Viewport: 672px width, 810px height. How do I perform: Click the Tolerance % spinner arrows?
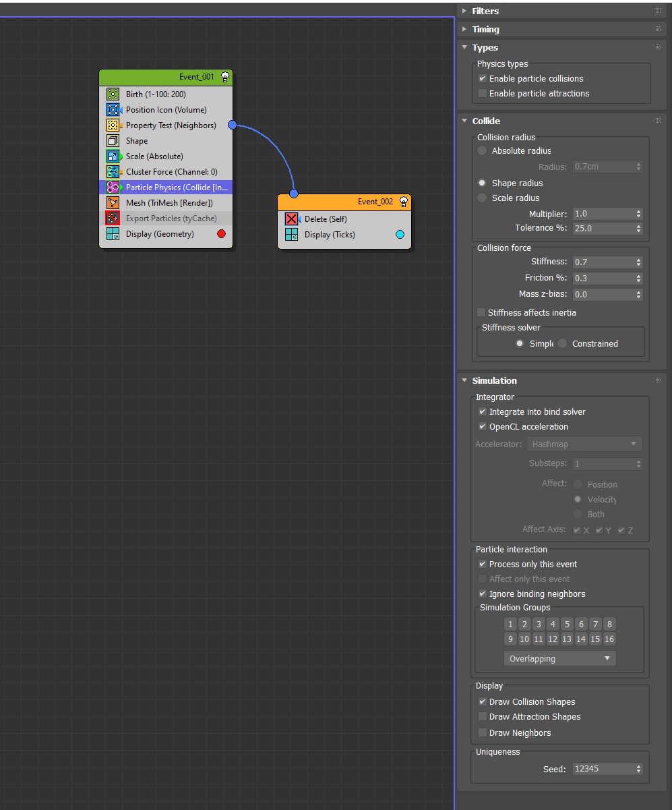point(639,229)
